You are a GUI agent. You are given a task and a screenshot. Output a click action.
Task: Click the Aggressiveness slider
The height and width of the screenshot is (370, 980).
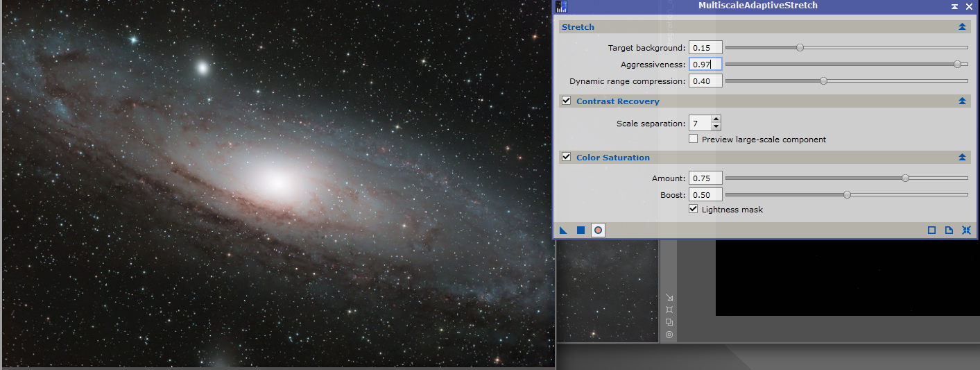[x=846, y=64]
